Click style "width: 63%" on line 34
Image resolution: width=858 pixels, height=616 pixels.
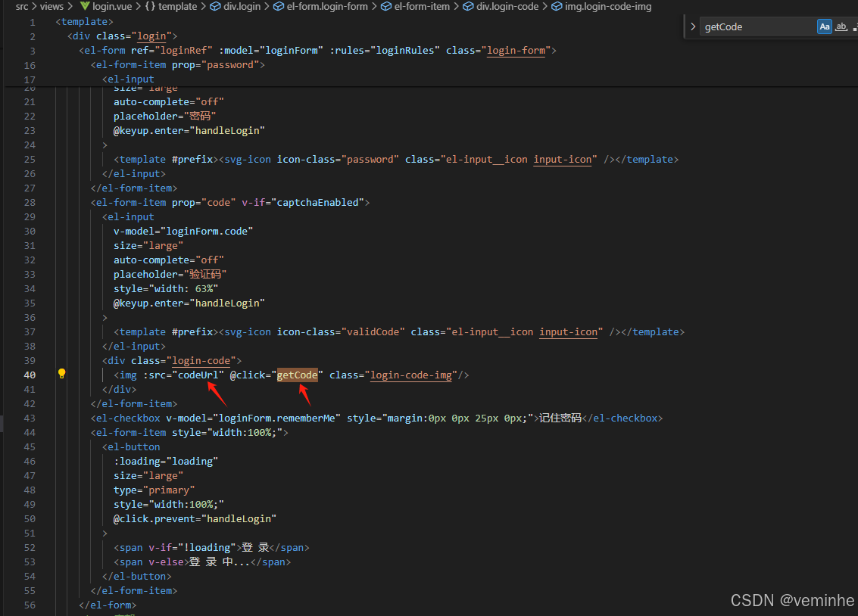tap(166, 288)
